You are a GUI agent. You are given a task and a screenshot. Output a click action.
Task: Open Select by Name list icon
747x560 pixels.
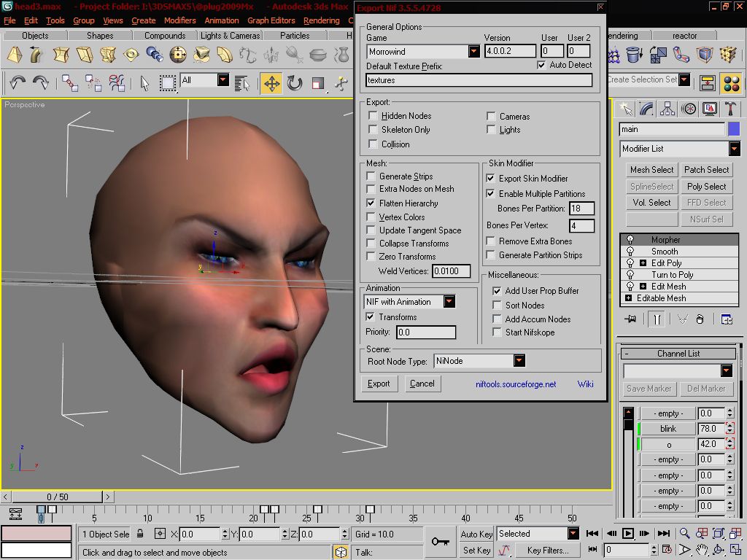[242, 83]
